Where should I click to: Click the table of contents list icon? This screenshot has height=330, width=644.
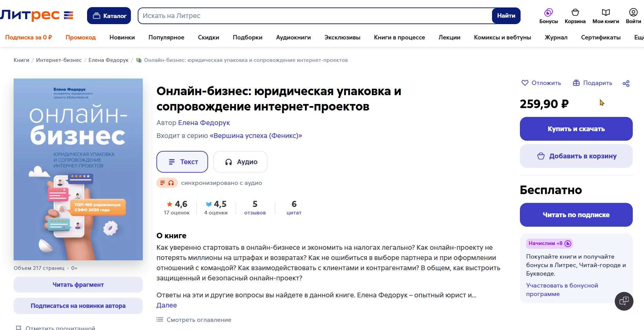click(x=160, y=319)
